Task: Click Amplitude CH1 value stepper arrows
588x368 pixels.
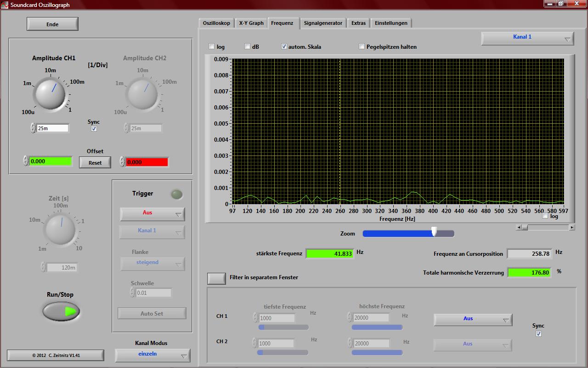Action: point(33,128)
